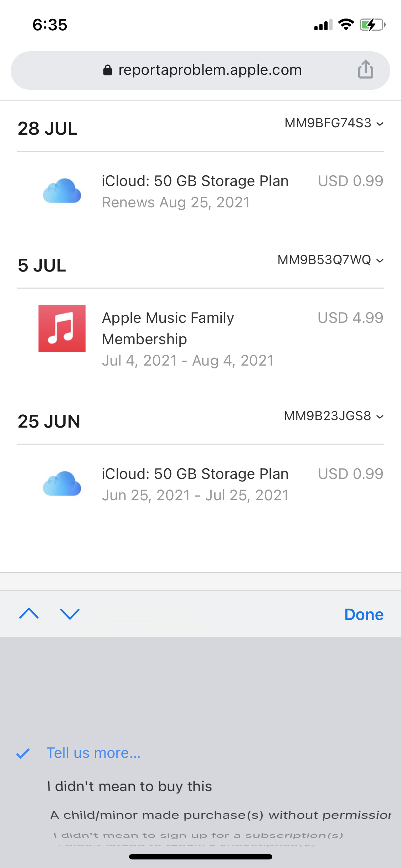Choose "I didn't mean to buy this"

tap(130, 786)
